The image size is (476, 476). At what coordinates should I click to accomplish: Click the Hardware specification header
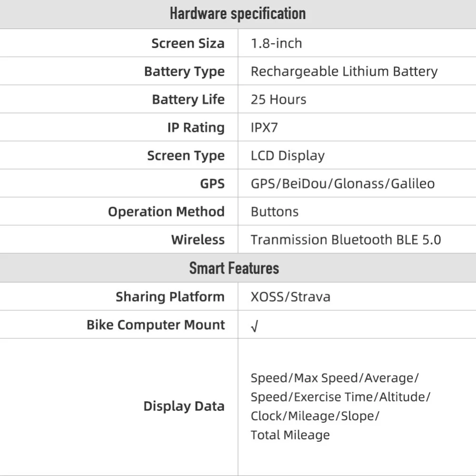pyautogui.click(x=238, y=14)
